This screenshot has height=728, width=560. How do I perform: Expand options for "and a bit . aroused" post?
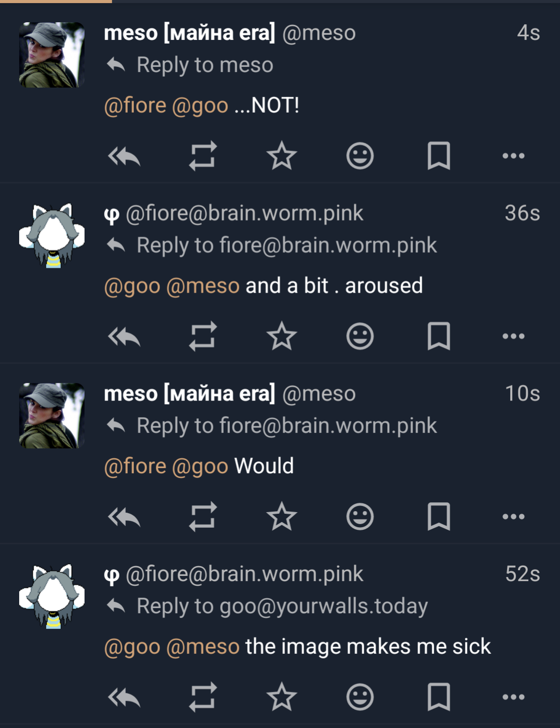coord(513,336)
